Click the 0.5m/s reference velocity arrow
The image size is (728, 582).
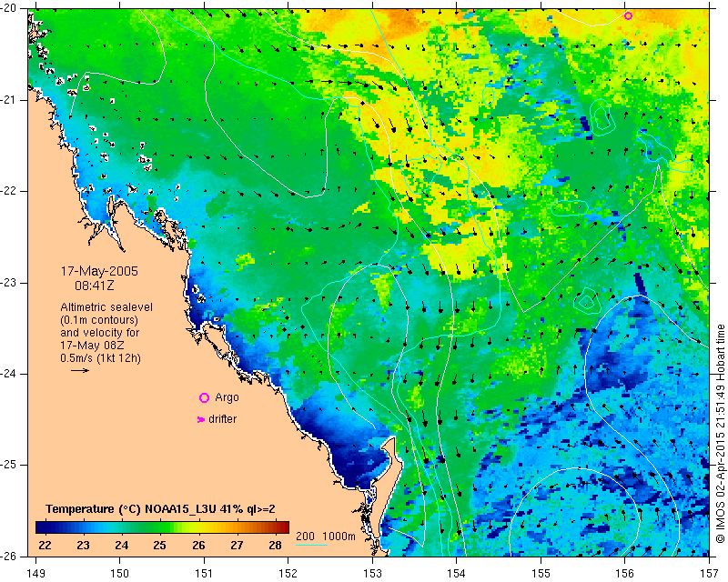coord(80,370)
